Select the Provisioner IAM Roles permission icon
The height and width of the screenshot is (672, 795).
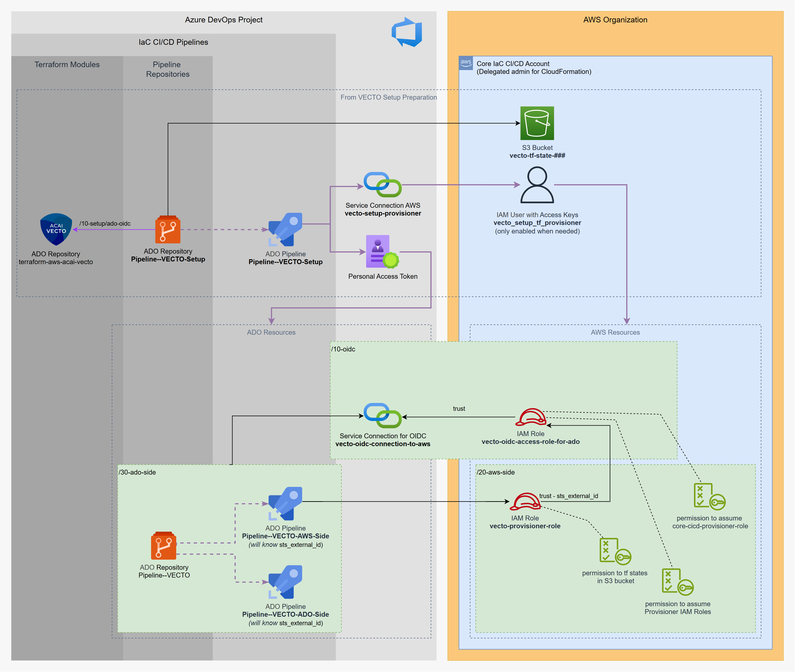tap(678, 582)
